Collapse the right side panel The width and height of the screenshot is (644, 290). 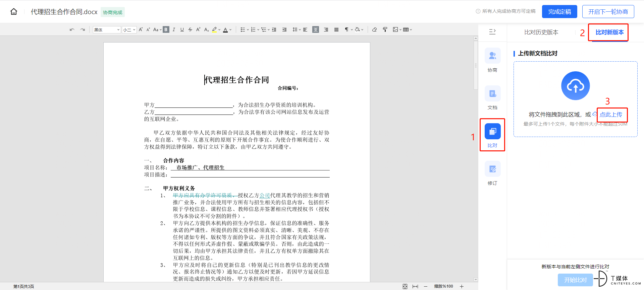(492, 32)
